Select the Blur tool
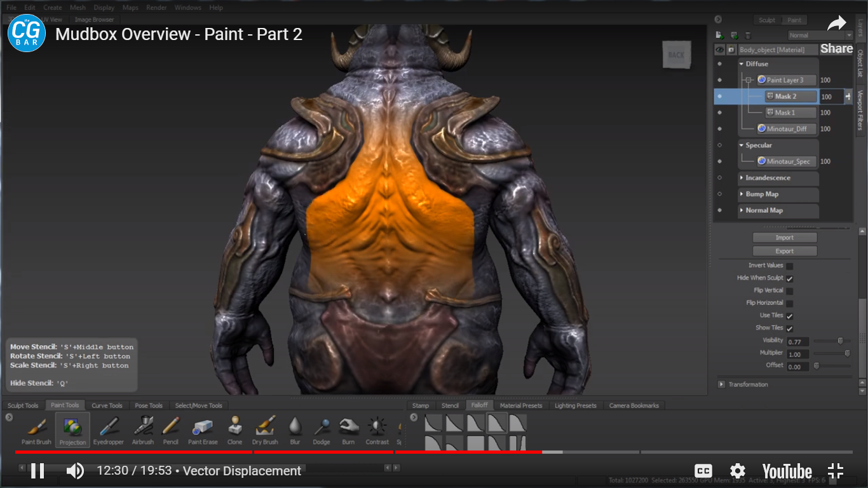The image size is (868, 488). coord(295,430)
